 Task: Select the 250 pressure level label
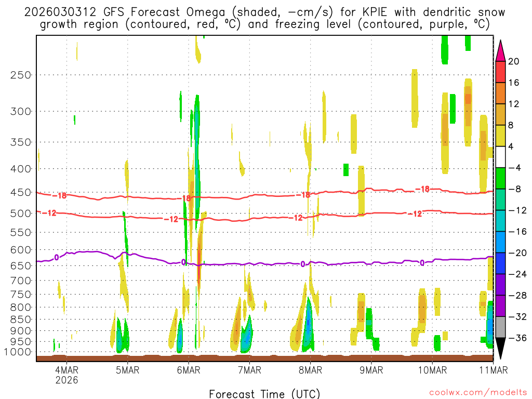pos(21,75)
